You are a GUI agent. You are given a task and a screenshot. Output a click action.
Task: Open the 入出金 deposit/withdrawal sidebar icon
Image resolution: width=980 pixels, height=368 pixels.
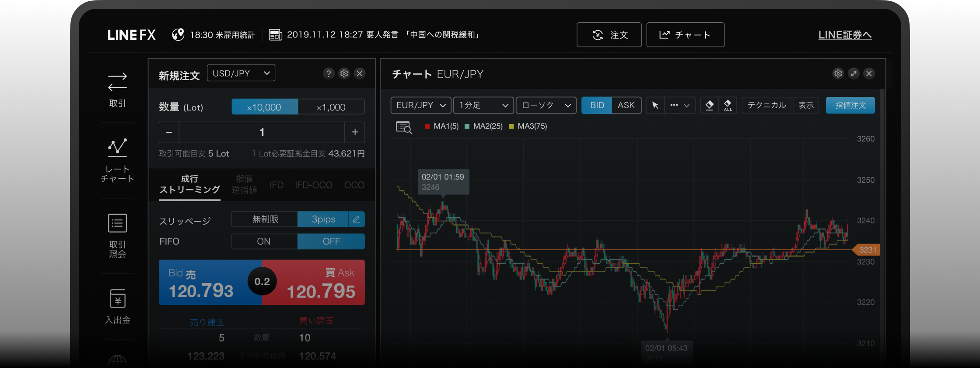pos(117,307)
